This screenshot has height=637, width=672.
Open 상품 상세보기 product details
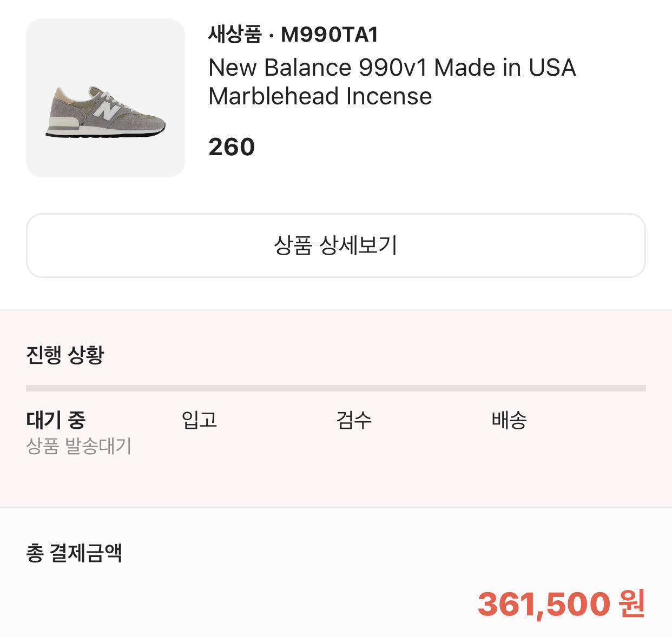pos(335,245)
